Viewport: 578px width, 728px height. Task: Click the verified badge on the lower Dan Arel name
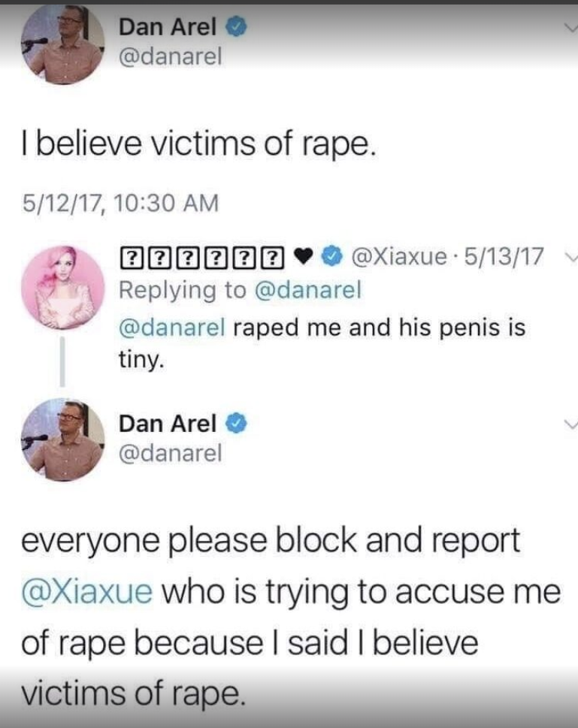point(236,424)
